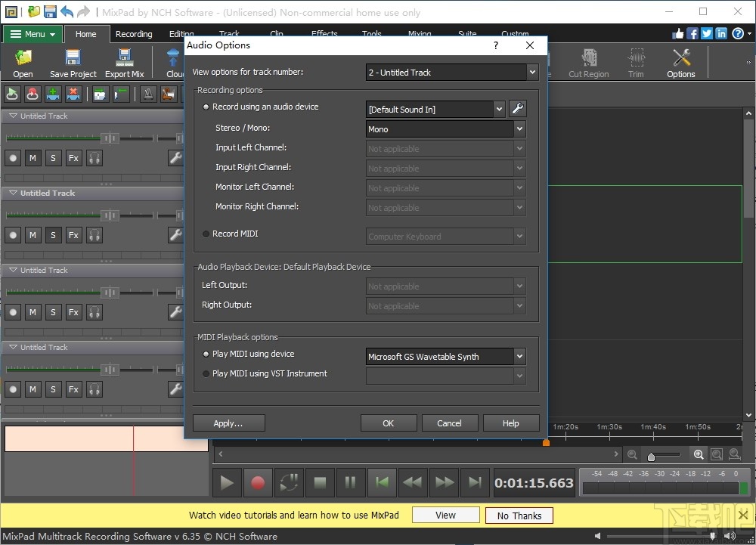Open the track number dropdown
Viewport: 756px width, 545px height.
click(532, 73)
